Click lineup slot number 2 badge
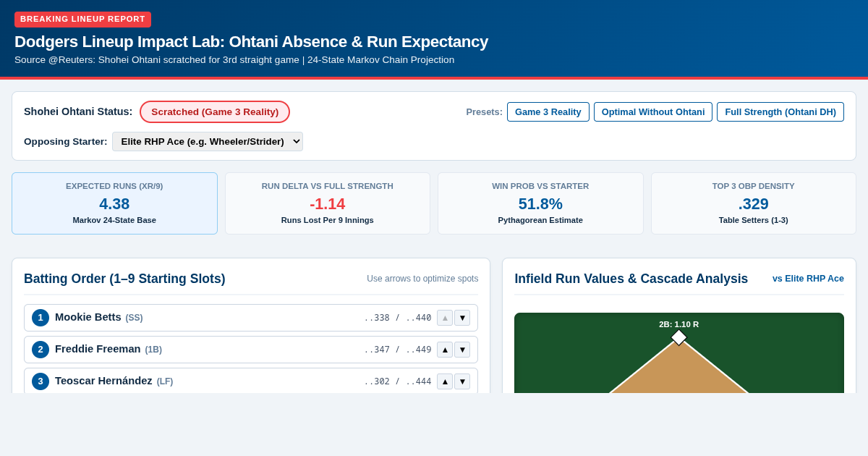The image size is (868, 456). pos(41,350)
